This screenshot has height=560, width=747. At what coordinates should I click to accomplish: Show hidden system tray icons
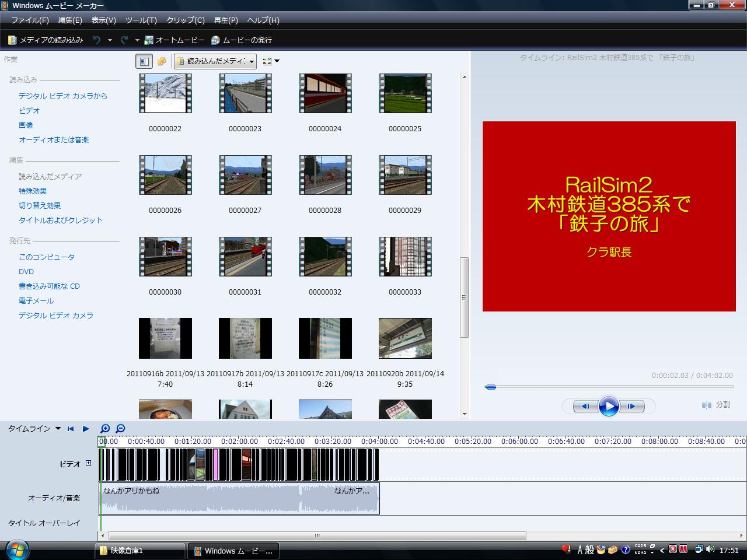662,550
